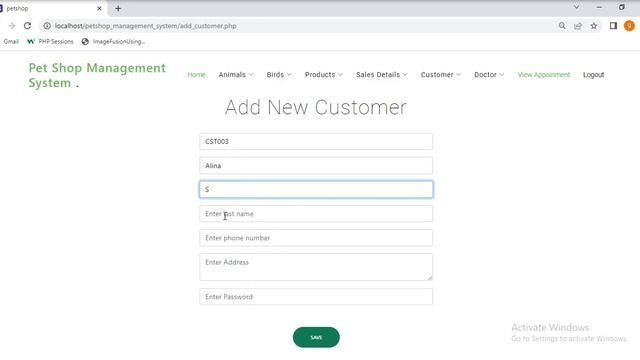Focus the first name field containing Alina
Viewport: 640px width, 360px height.
(x=316, y=165)
